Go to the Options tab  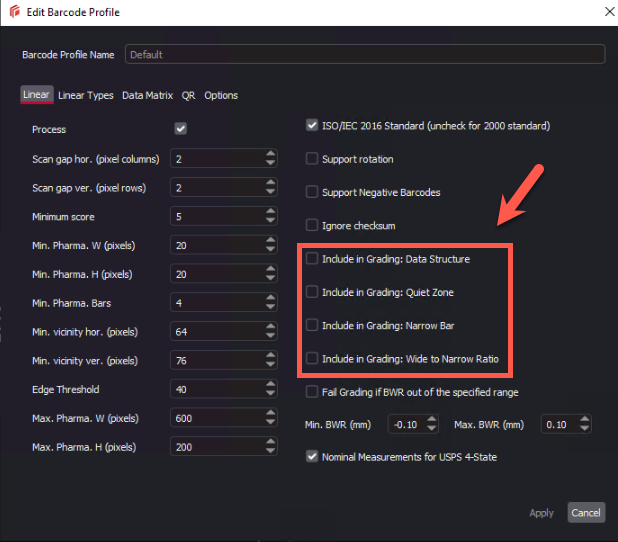click(x=221, y=96)
